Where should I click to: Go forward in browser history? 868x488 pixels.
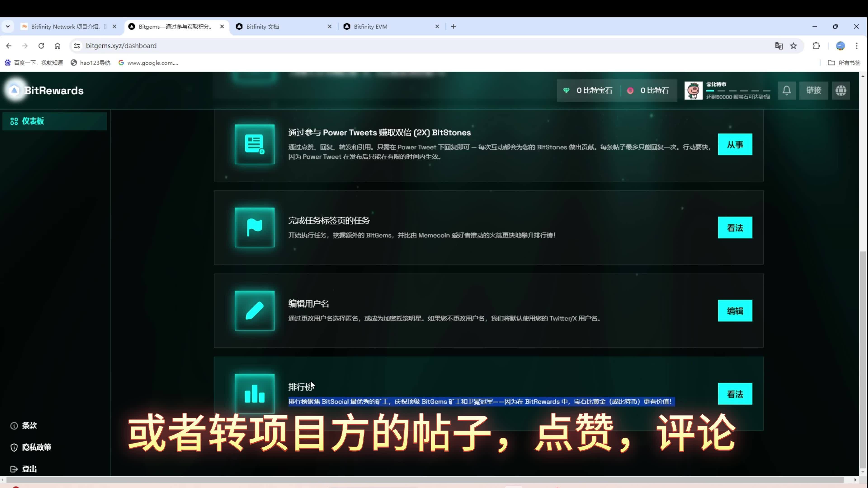[x=25, y=46]
